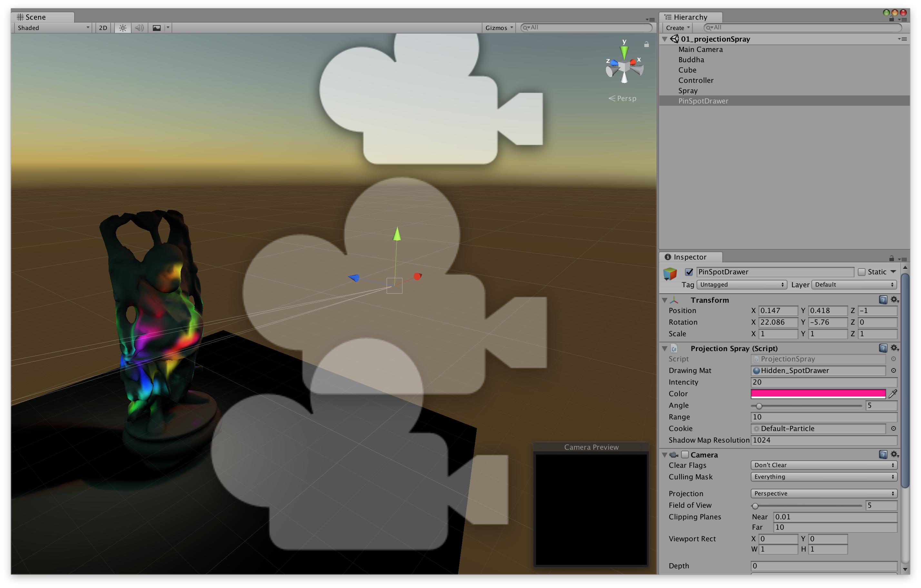Enable the Camera component checkbox
Image resolution: width=921 pixels, height=588 pixels.
(x=685, y=455)
